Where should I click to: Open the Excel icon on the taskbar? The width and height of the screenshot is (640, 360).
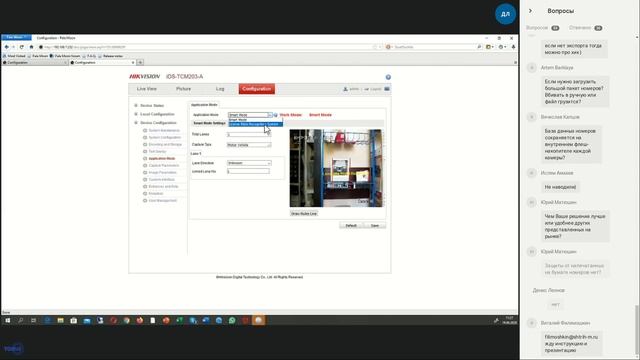pos(179,320)
